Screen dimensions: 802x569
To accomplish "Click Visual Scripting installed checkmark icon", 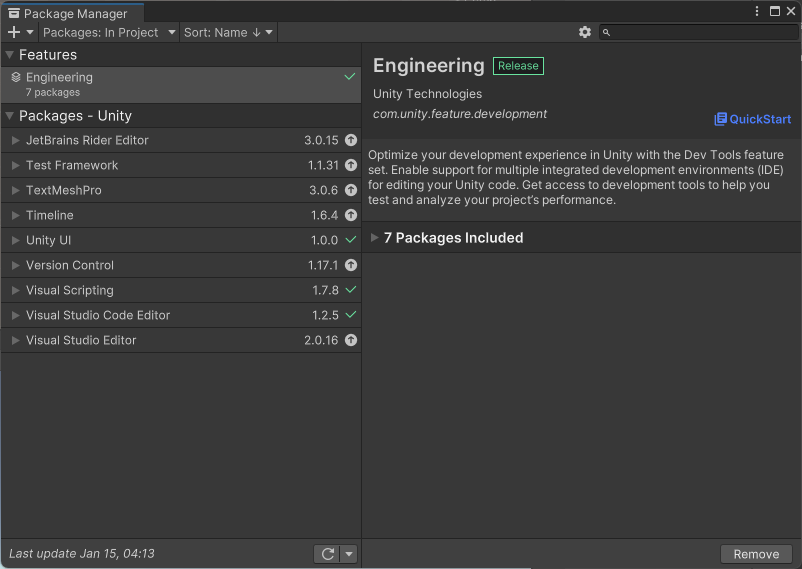I will 351,290.
